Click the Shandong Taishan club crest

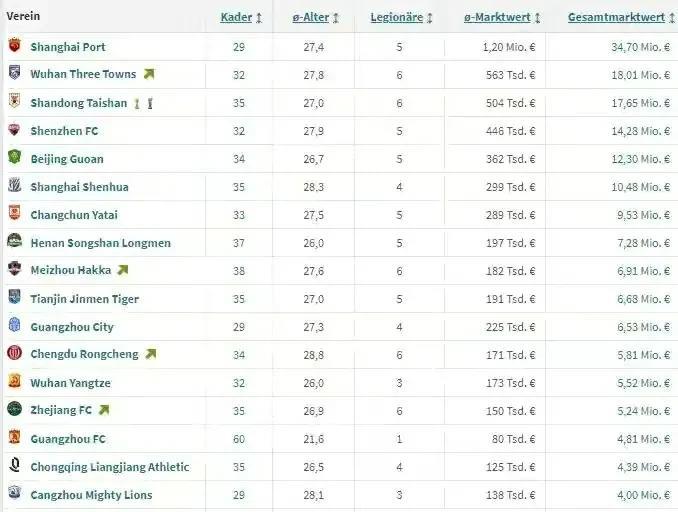point(14,101)
